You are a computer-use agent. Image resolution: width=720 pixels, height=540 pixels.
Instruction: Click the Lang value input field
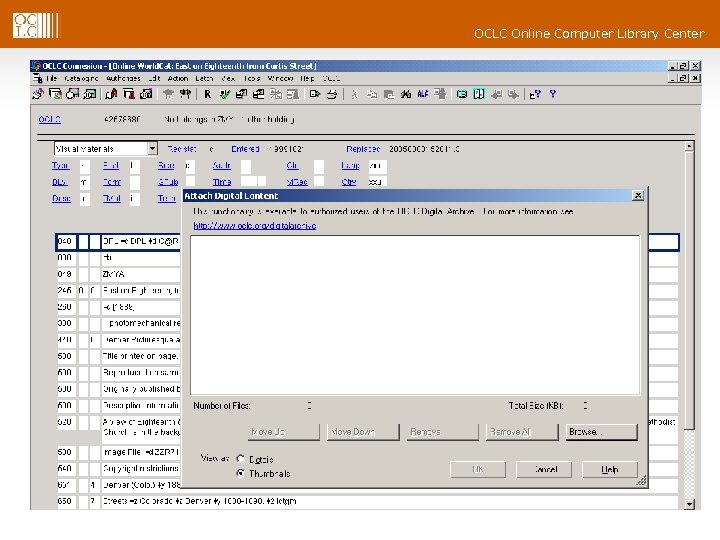[377, 166]
